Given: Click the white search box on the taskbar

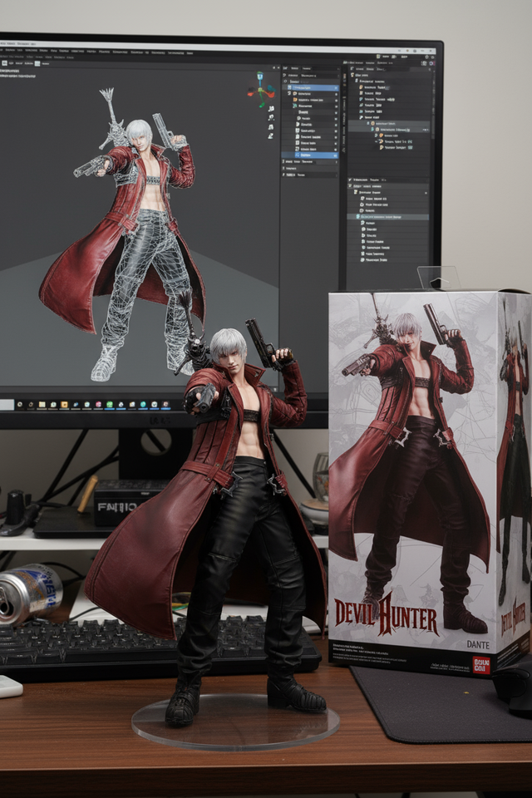Looking at the screenshot, I should 7,405.
